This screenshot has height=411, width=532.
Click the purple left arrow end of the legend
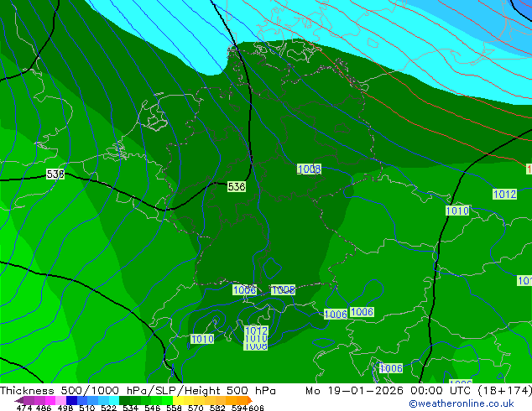tap(19, 400)
